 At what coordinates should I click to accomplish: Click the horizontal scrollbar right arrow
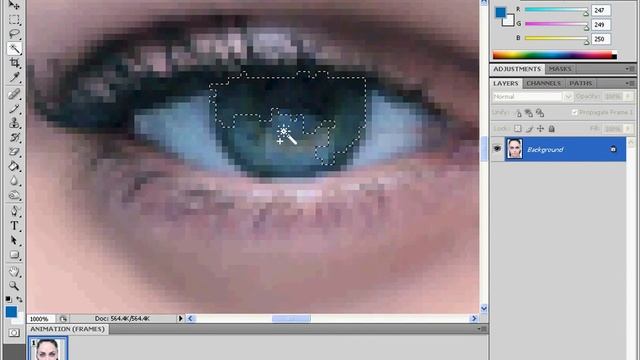[x=474, y=318]
